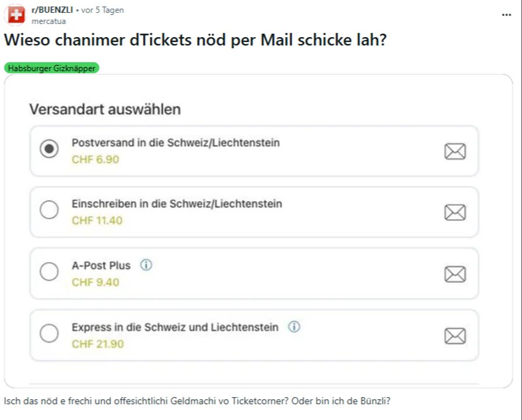Click the Einschreiben in die Schweiz/Liechtenstein label
The height and width of the screenshot is (420, 522).
click(x=177, y=204)
